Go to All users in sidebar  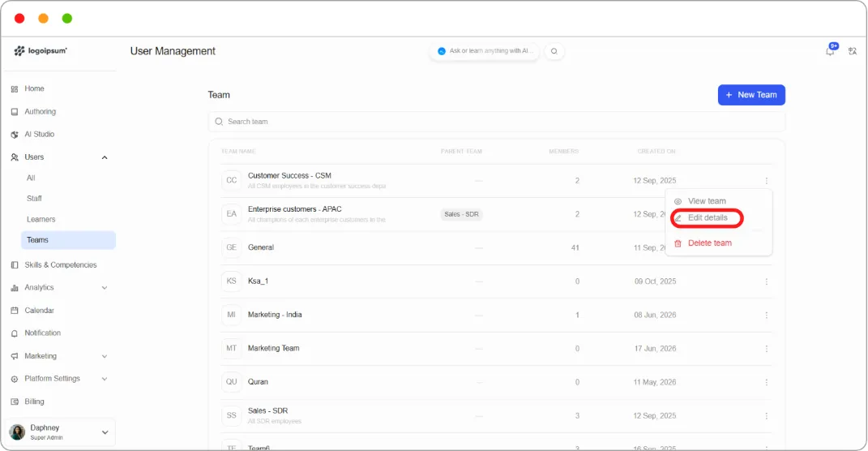[31, 178]
